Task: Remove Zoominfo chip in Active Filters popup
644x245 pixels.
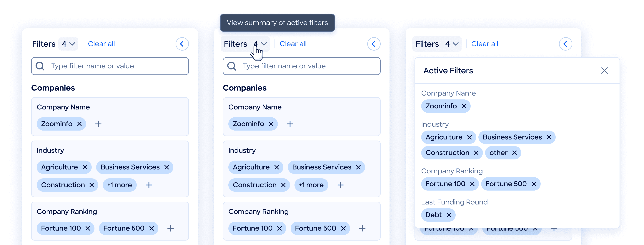Action: click(x=464, y=106)
